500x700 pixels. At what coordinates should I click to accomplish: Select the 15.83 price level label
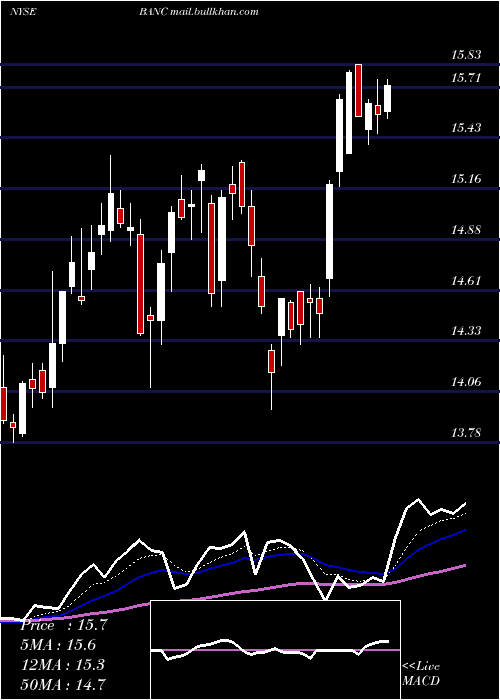point(466,55)
